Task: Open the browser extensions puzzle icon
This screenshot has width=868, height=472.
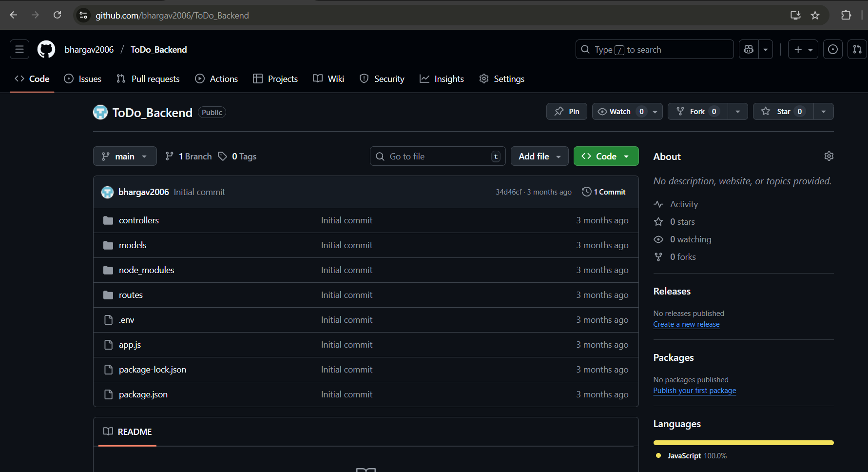Action: (846, 15)
